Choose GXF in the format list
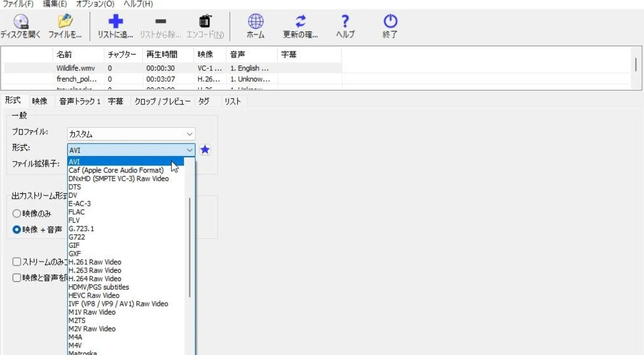Viewport: 644px width, 355px height. point(126,253)
